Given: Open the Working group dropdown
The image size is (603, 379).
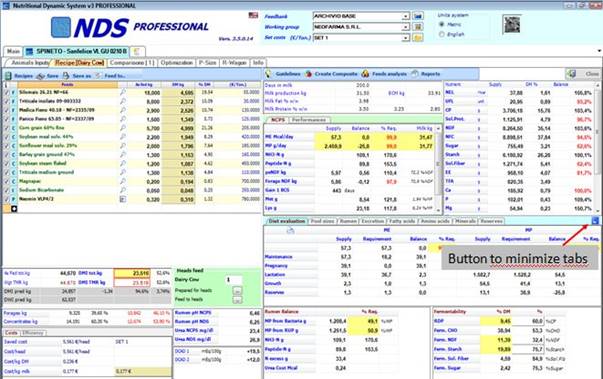Looking at the screenshot, I should (x=405, y=27).
